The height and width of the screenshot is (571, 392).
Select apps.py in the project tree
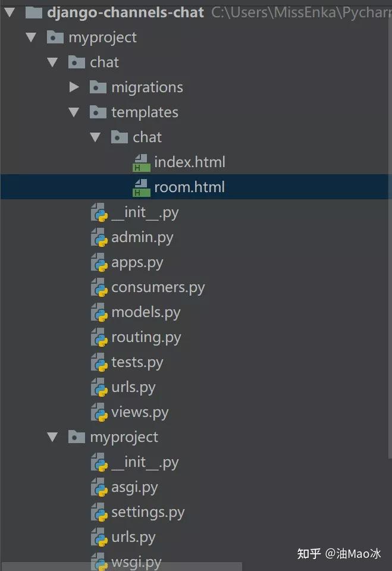(137, 263)
